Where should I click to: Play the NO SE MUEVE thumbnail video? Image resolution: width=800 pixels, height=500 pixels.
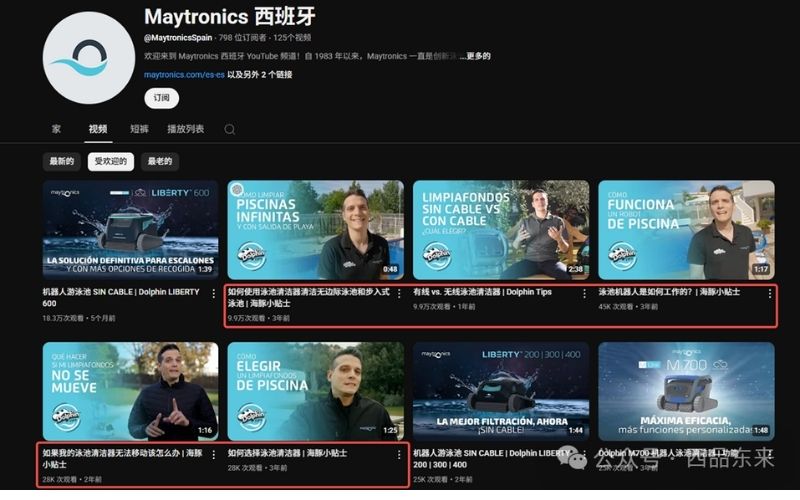(x=131, y=391)
